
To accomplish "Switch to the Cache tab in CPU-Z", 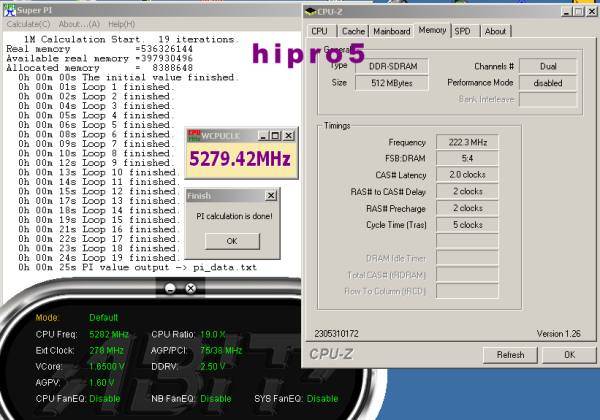I will [353, 31].
